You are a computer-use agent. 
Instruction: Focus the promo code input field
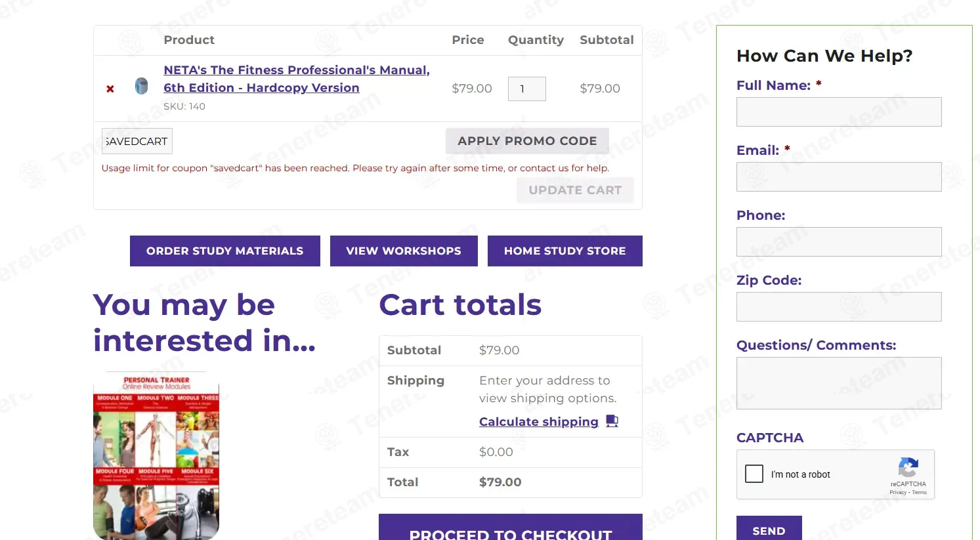tap(137, 141)
